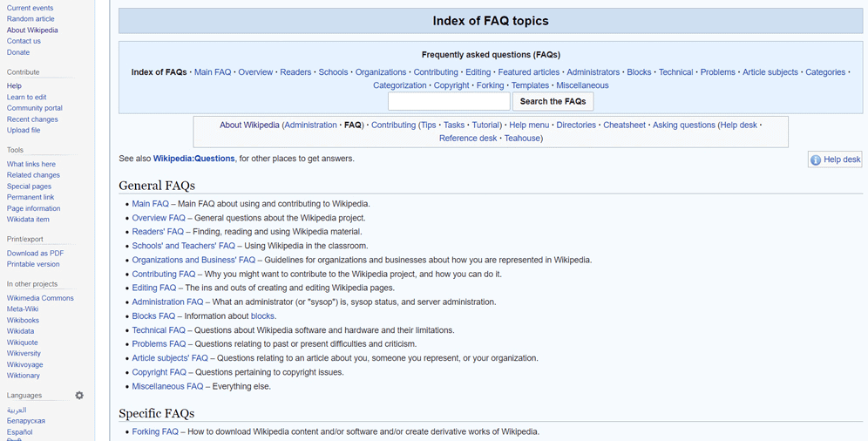Screen dimensions: 868x441
Task: Click the inline 'blocks' link
Action: [x=262, y=316]
